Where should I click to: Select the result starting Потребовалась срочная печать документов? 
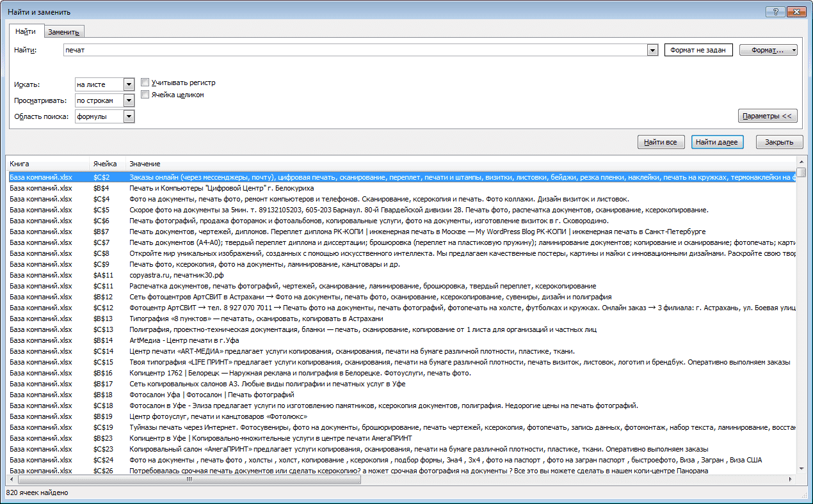(x=401, y=471)
